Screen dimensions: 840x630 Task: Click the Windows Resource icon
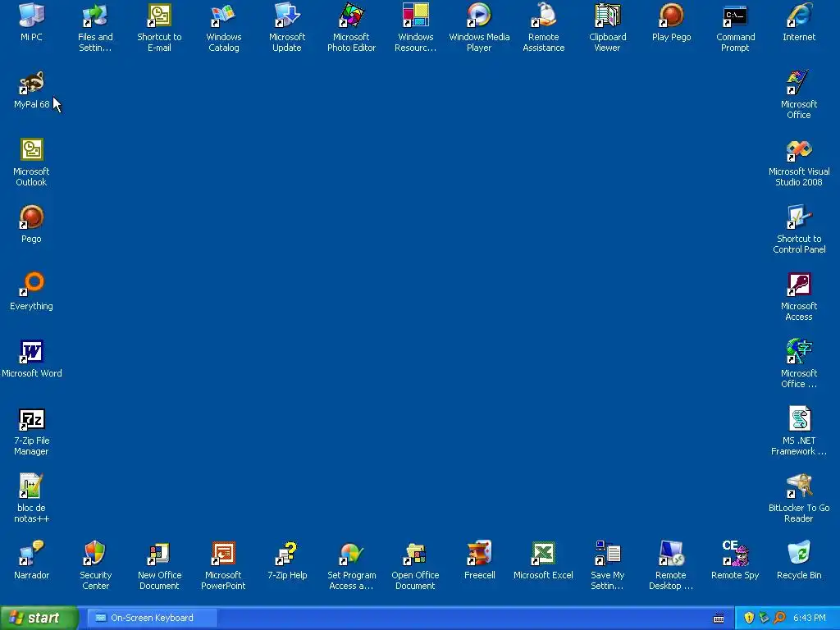click(x=416, y=16)
